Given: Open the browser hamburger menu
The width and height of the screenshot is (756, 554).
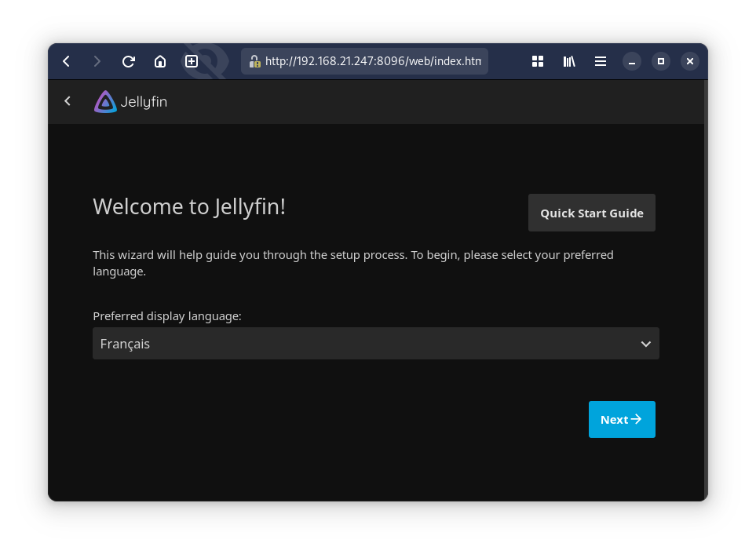Looking at the screenshot, I should 601,61.
